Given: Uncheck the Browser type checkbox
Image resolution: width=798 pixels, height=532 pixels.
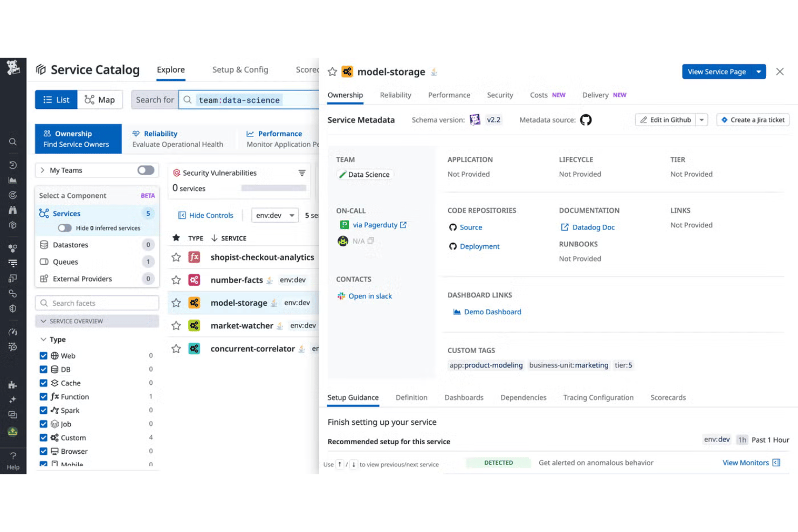Looking at the screenshot, I should point(44,451).
